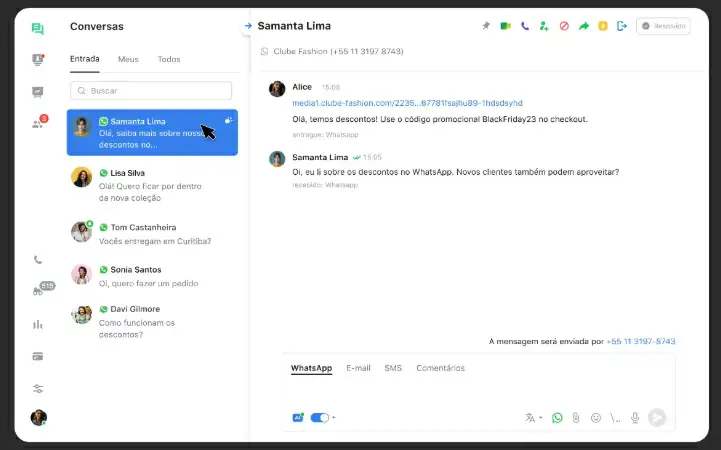
Task: Switch to the Meus tab
Action: click(128, 59)
